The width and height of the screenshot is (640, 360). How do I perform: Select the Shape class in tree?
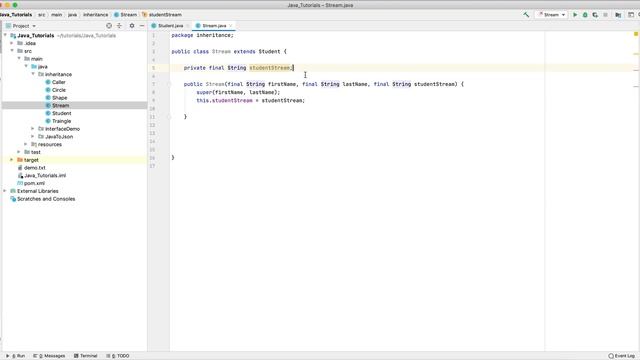(x=59, y=98)
